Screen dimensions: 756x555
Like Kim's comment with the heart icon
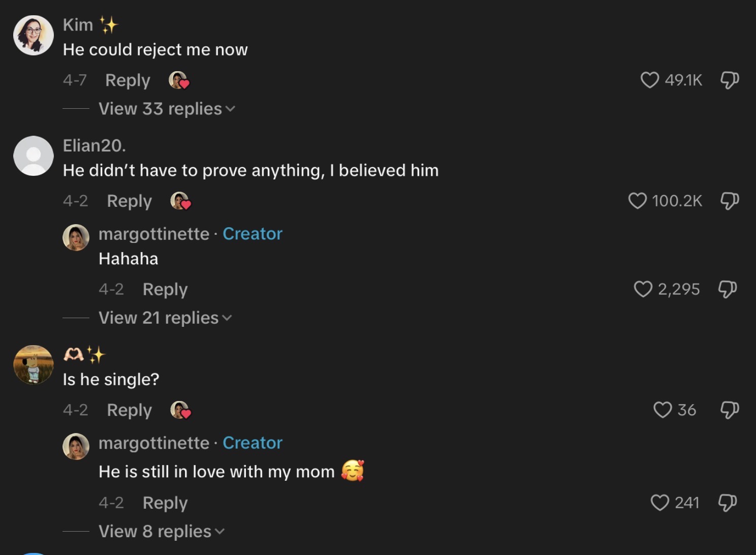tap(649, 80)
